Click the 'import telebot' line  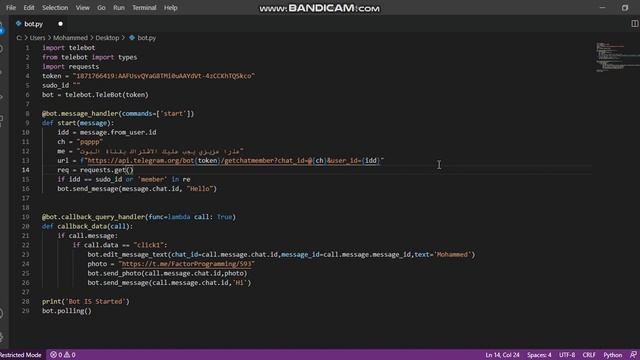click(69, 48)
